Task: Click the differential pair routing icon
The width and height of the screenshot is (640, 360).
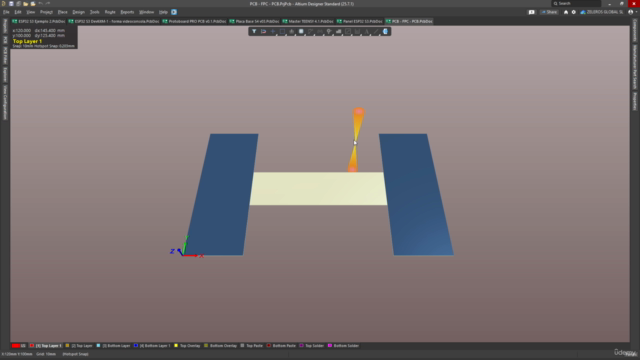Action: click(320, 31)
